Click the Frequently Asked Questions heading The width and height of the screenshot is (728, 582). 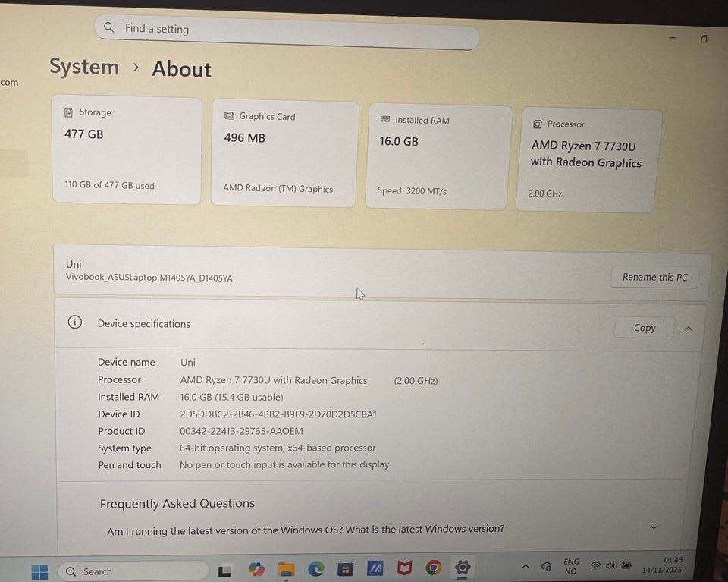click(177, 504)
